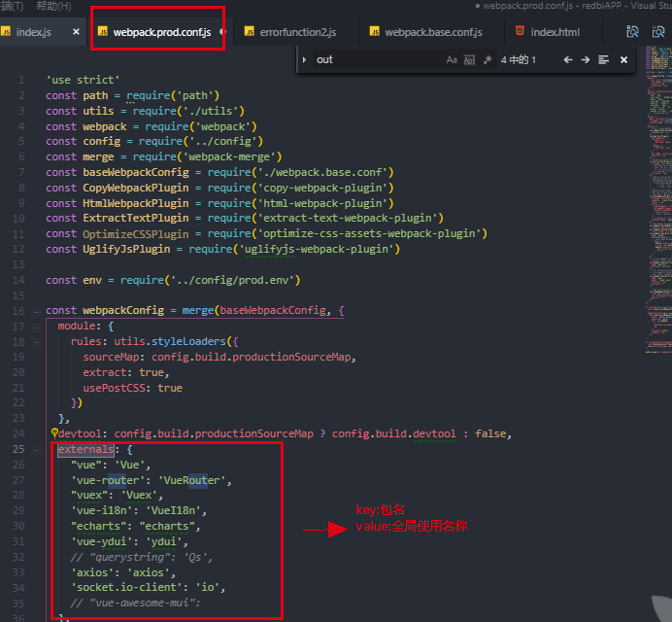Viewport: 672px width, 622px height.
Task: Open the webpack.base.conf.js tab
Action: (433, 32)
